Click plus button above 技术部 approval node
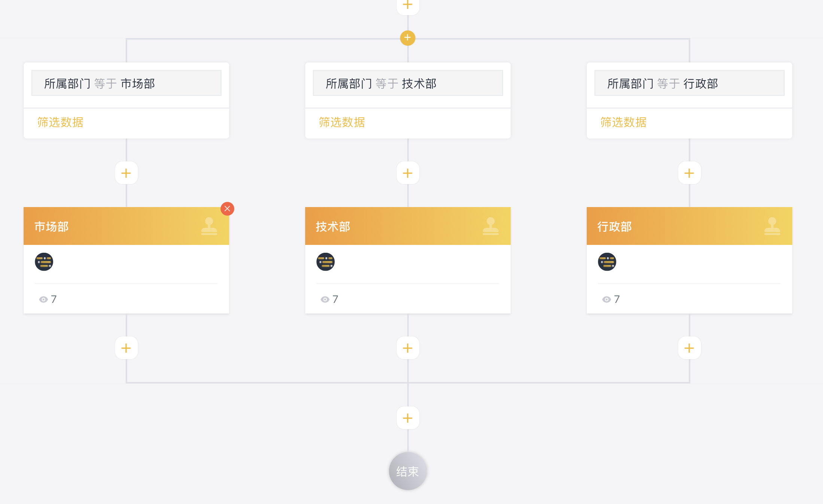The image size is (823, 504). (x=408, y=173)
